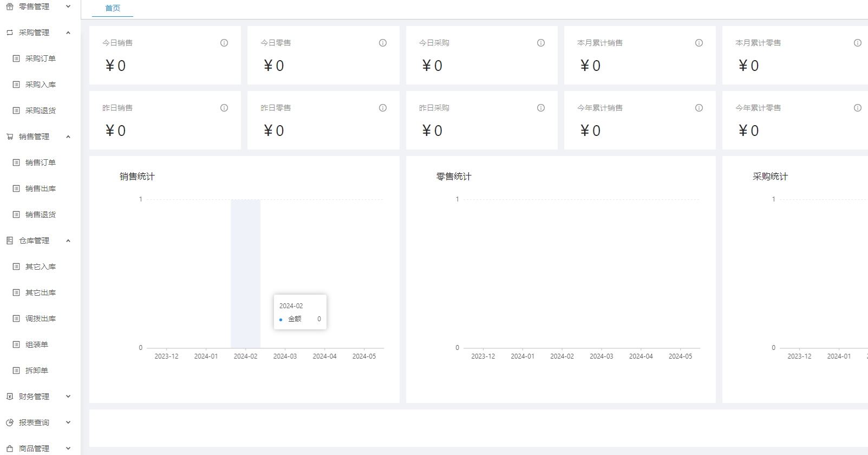Click info icon on 本月累计销售 card
868x455 pixels.
tap(699, 43)
